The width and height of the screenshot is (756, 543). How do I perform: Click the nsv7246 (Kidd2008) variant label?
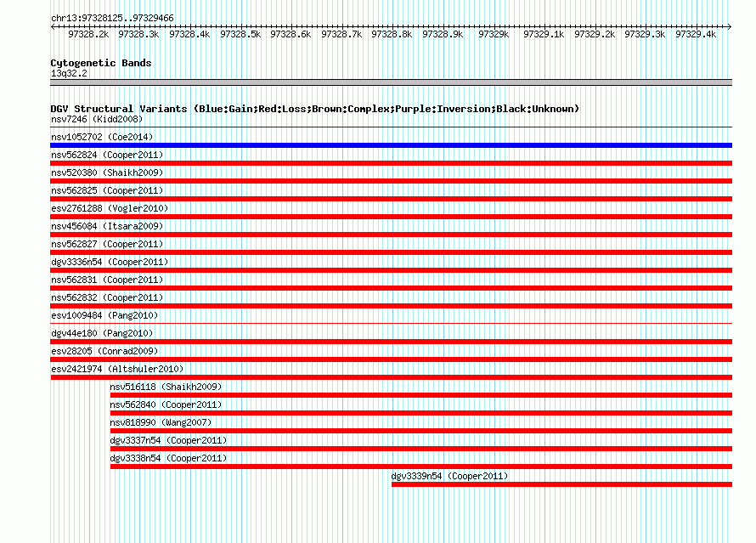coord(97,119)
